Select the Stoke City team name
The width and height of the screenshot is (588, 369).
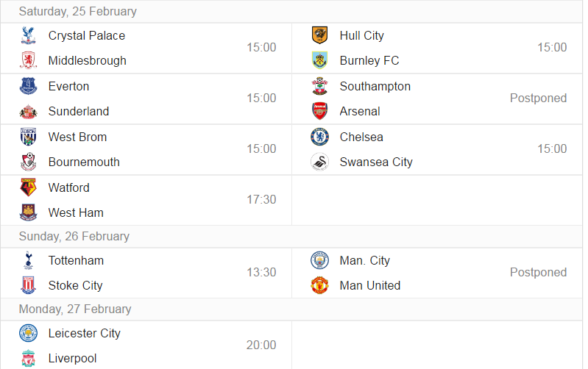[75, 286]
